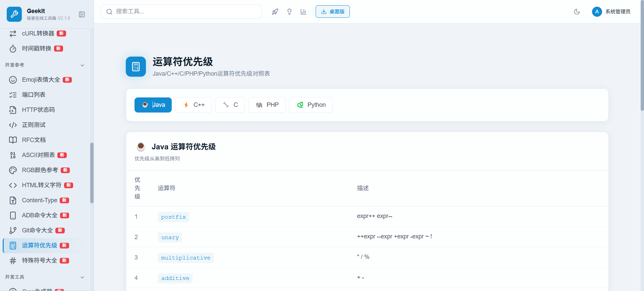Toggle dark mode with the moon icon

coord(577,12)
